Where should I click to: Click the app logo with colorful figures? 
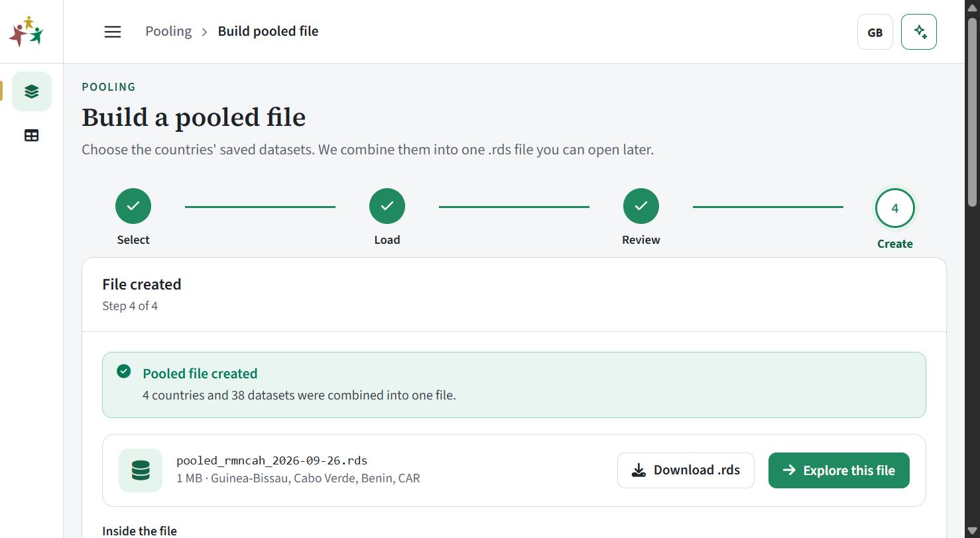click(26, 31)
